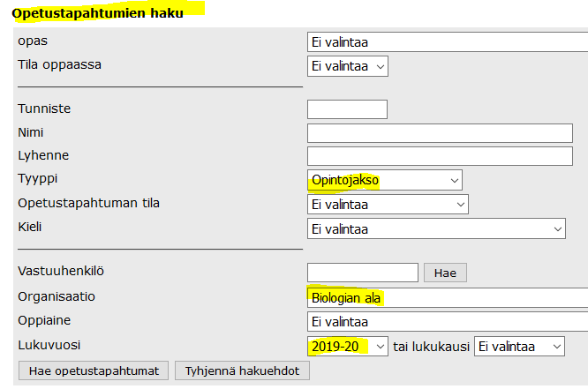Open the Lukuvuosi dropdown showing 2019-20
The height and width of the screenshot is (389, 588).
point(347,347)
